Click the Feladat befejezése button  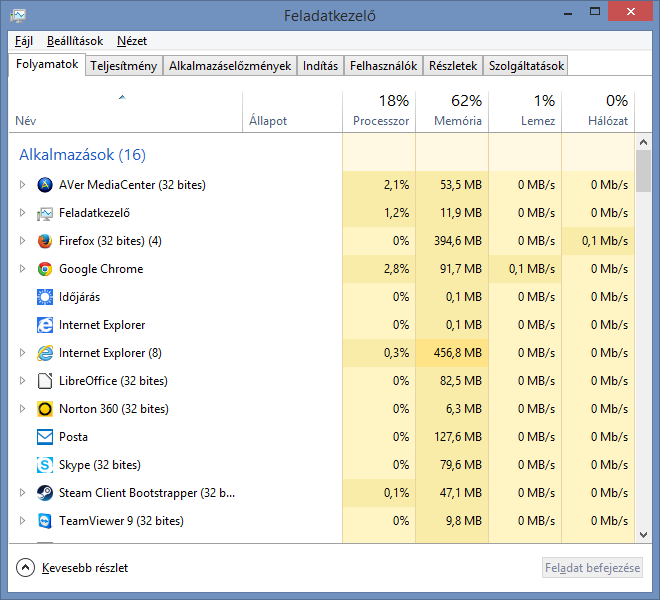(x=592, y=568)
